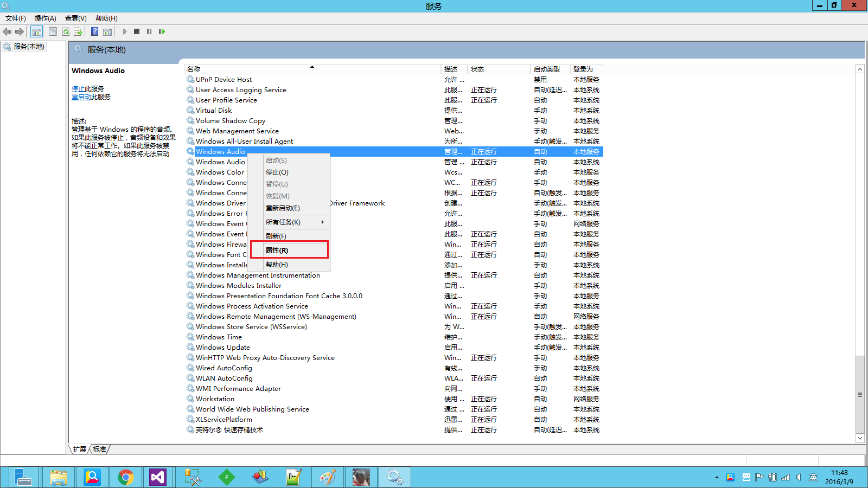Viewport: 868px width, 488px height.
Task: Switch to the 标准 tab
Action: tap(99, 450)
